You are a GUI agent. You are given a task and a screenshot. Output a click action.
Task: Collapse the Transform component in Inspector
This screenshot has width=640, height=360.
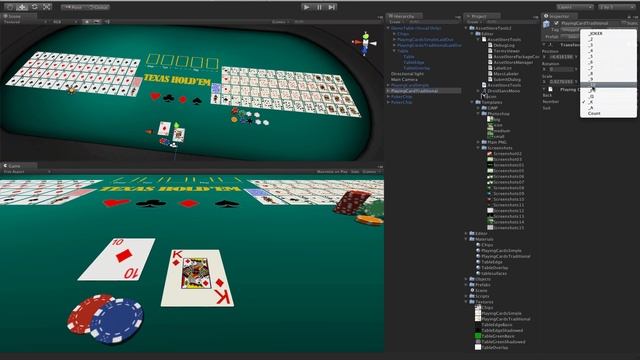[x=544, y=44]
